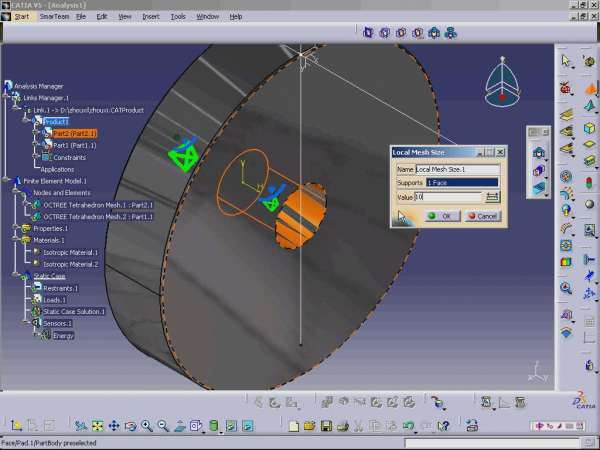Collapse the Finite Element Model.1 node
This screenshot has height=450, width=600.
coord(6,179)
